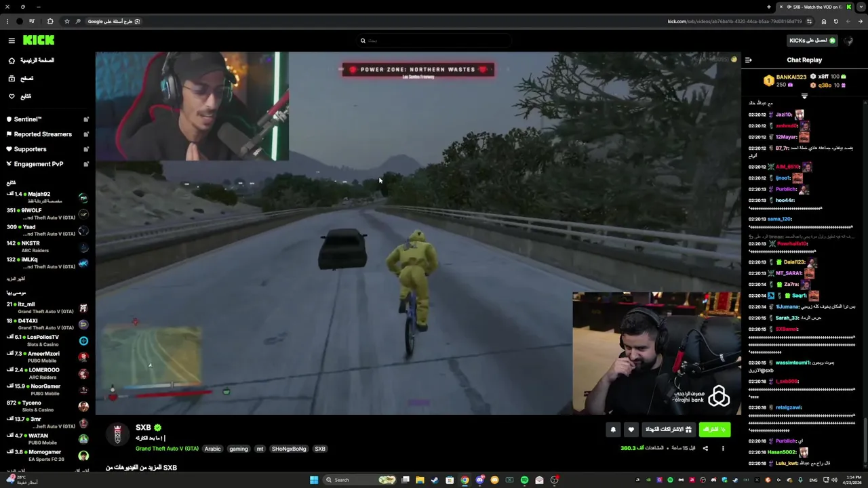This screenshot has height=488, width=868.
Task: Click browser extensions puzzle icon
Action: [50, 21]
